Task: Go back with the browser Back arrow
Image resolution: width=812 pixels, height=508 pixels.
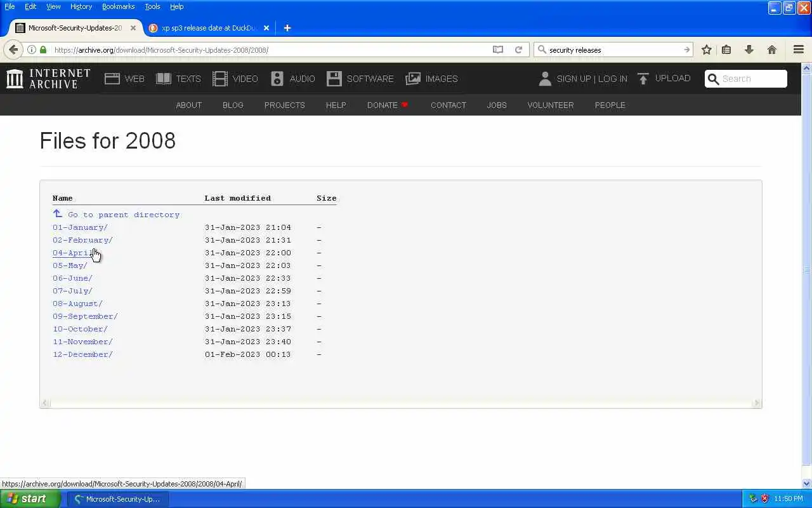Action: pyautogui.click(x=13, y=50)
